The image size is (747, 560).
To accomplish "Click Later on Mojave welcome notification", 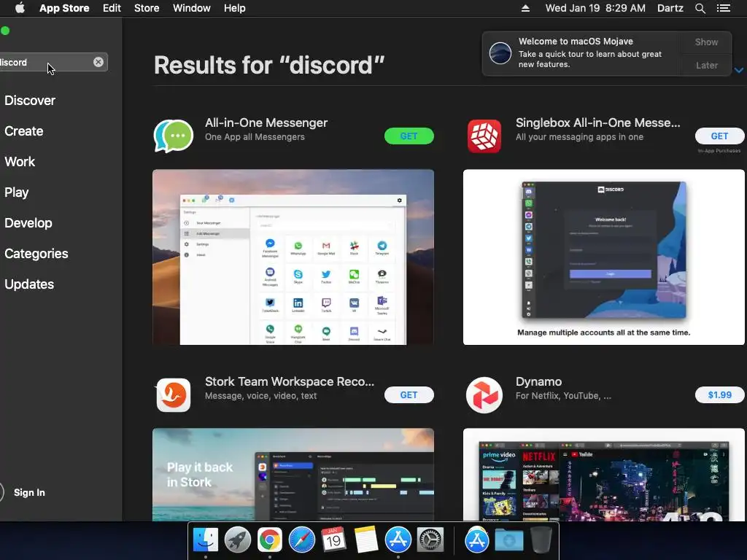I will click(x=706, y=65).
